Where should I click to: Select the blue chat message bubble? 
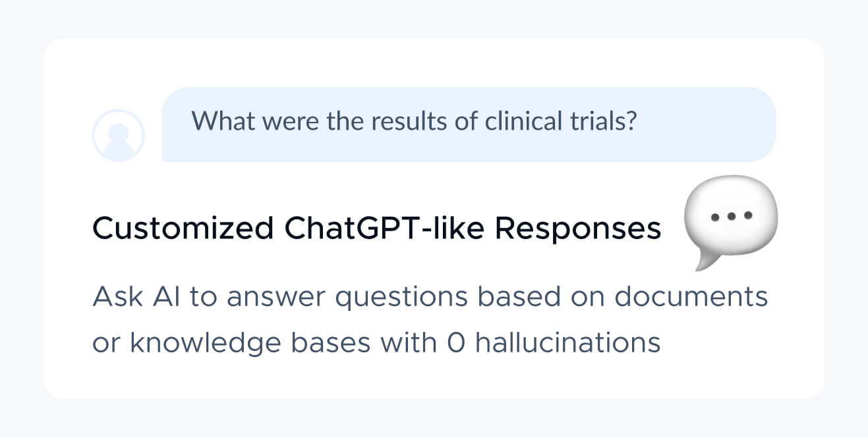pos(469,124)
